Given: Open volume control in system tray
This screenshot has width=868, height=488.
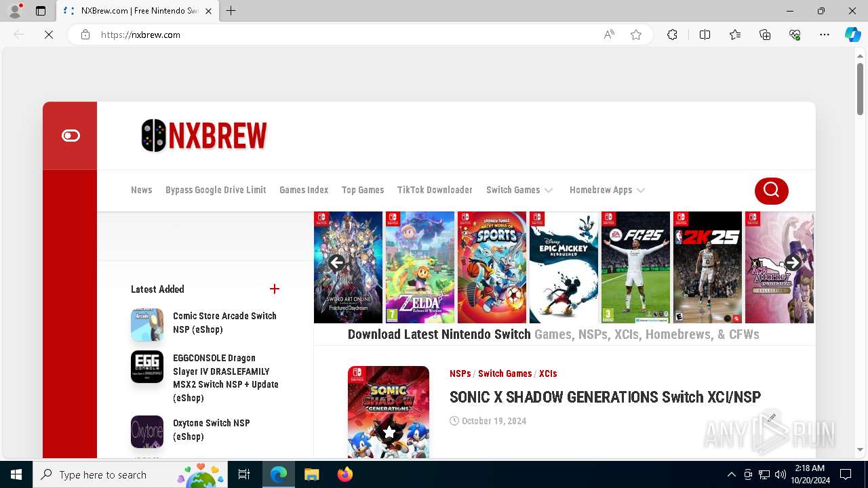Looking at the screenshot, I should pyautogui.click(x=781, y=474).
